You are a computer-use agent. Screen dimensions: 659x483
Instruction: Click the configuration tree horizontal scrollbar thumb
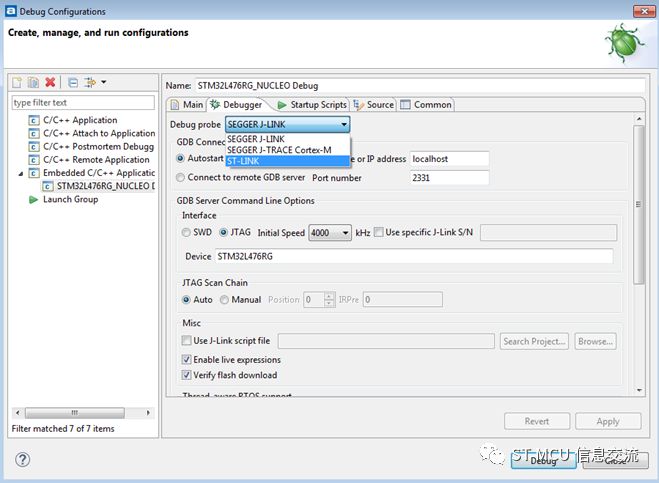pos(75,413)
